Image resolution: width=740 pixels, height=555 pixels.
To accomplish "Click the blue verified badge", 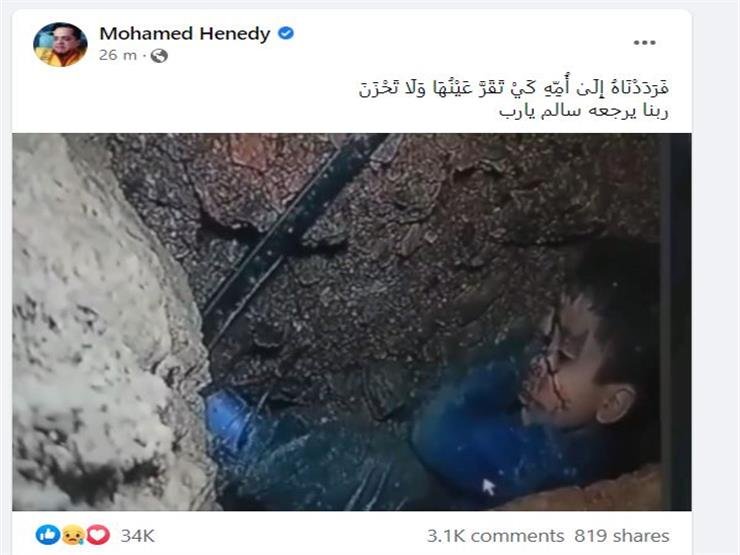I will [x=286, y=34].
